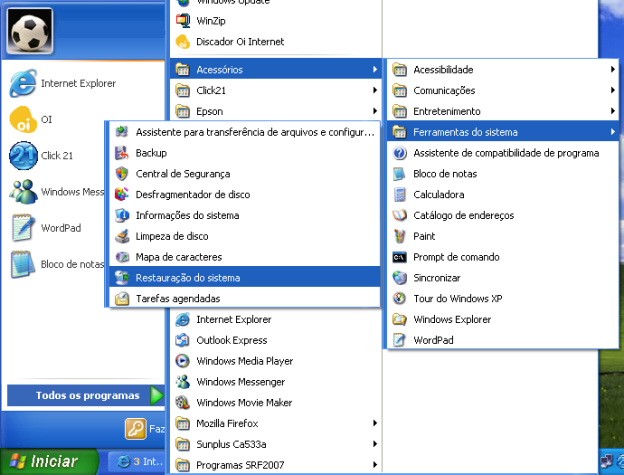Open the pinned OI shortcut
Viewport: 624px width, 475px height.
pos(31,119)
